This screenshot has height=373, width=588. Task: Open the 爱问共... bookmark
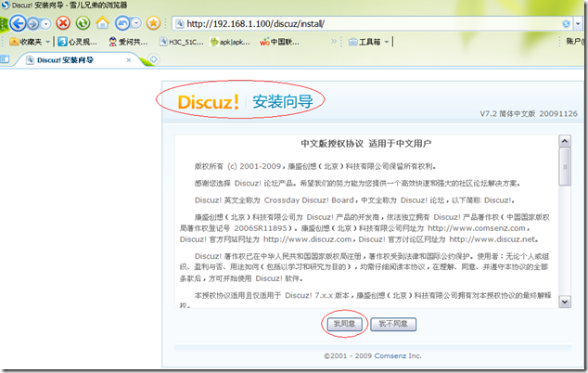(128, 42)
